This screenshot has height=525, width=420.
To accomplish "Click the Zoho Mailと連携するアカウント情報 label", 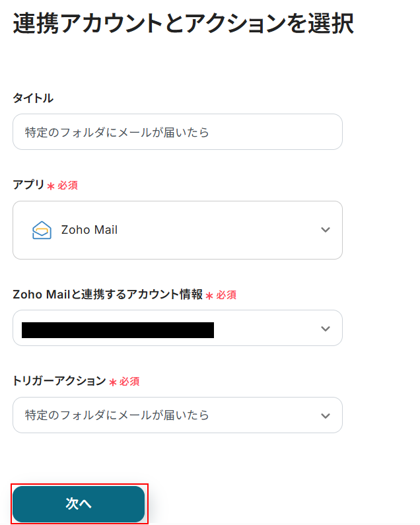I will coord(108,295).
